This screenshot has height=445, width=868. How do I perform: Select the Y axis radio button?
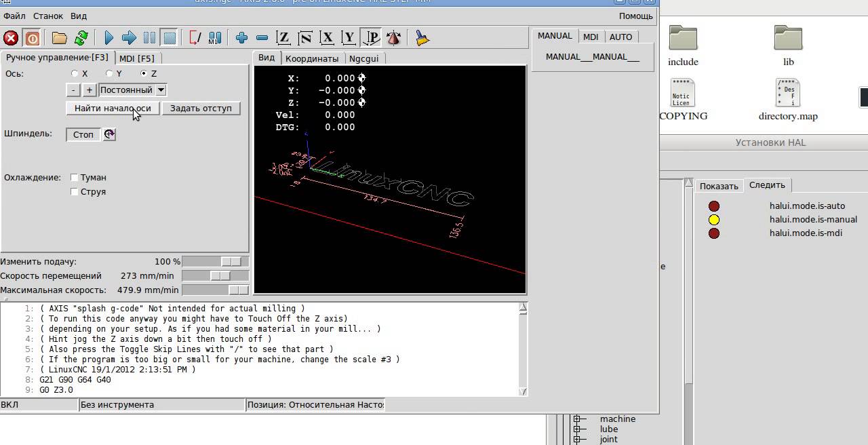(x=109, y=73)
